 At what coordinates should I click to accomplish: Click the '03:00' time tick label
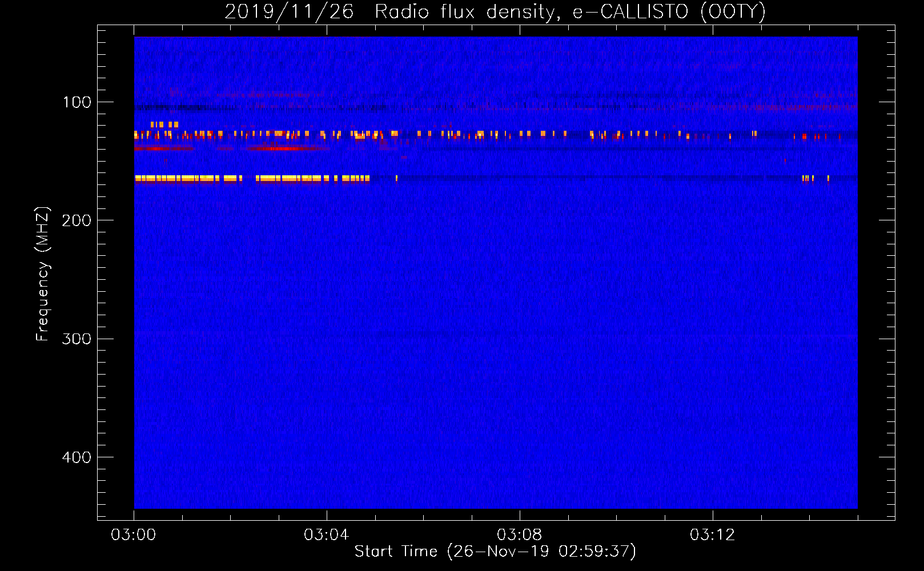point(134,535)
